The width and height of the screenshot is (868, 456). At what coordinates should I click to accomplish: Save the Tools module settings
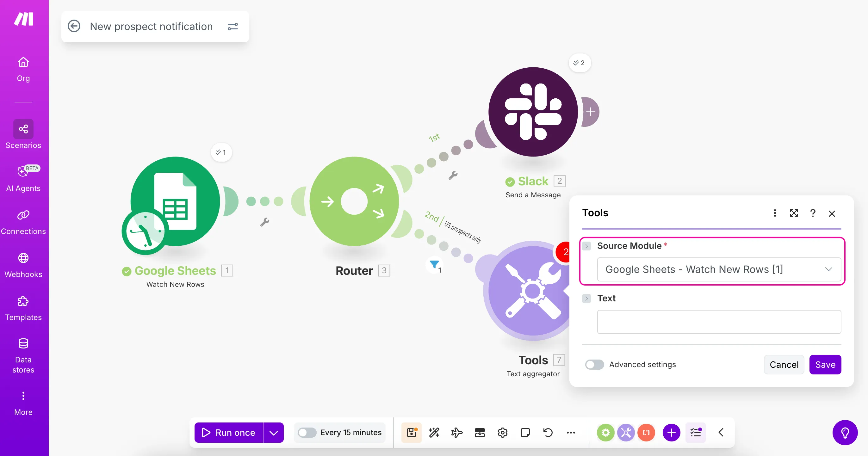[825, 364]
